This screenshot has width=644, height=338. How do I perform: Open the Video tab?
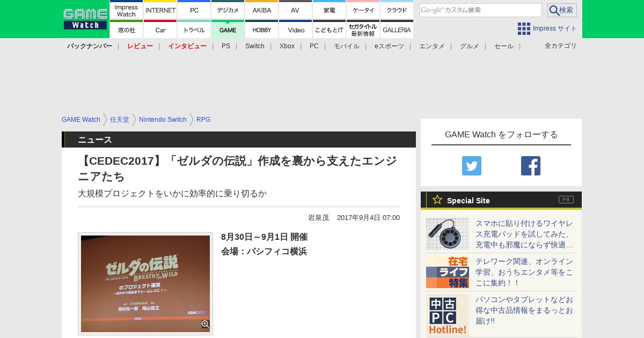pos(295,29)
